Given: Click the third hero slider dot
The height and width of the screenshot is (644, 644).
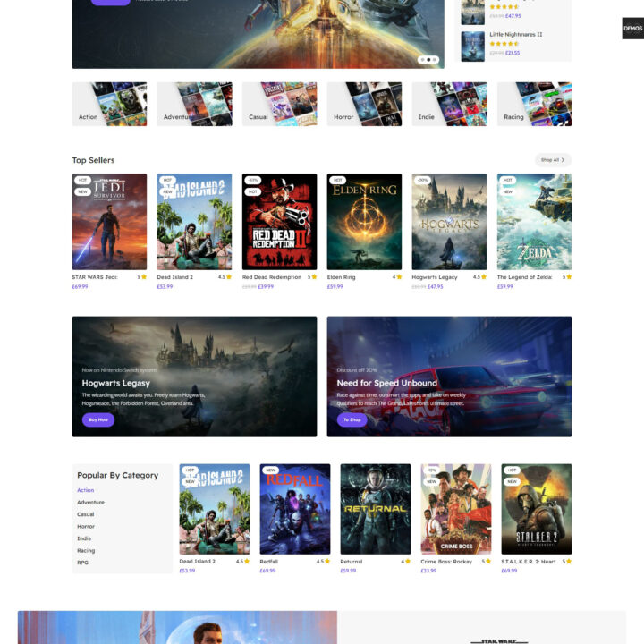Looking at the screenshot, I should tap(435, 60).
